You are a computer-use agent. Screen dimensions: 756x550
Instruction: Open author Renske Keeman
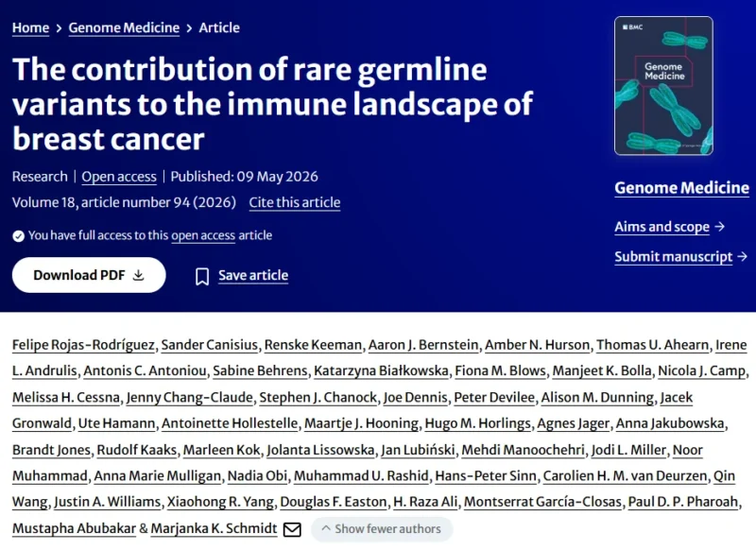(313, 345)
